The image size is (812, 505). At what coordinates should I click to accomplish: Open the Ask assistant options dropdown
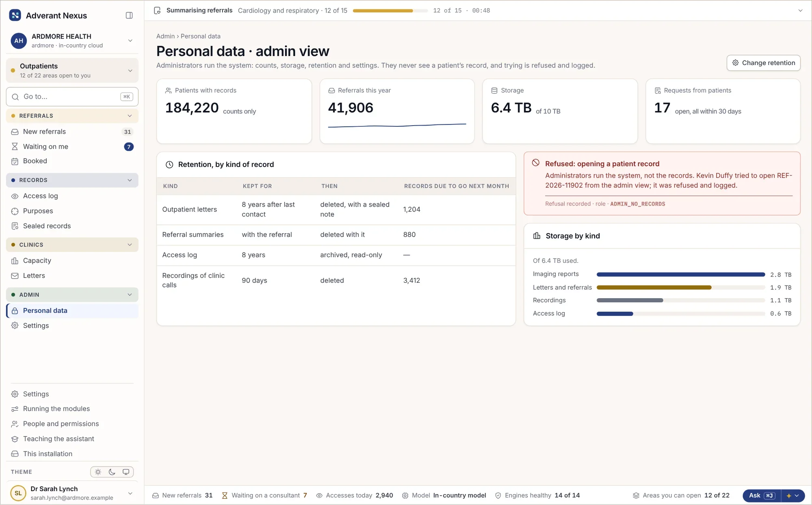tap(793, 496)
